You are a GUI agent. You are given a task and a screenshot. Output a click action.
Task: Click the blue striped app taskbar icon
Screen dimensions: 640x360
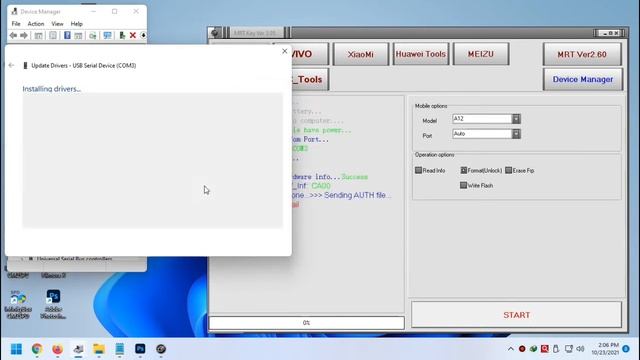click(x=120, y=349)
